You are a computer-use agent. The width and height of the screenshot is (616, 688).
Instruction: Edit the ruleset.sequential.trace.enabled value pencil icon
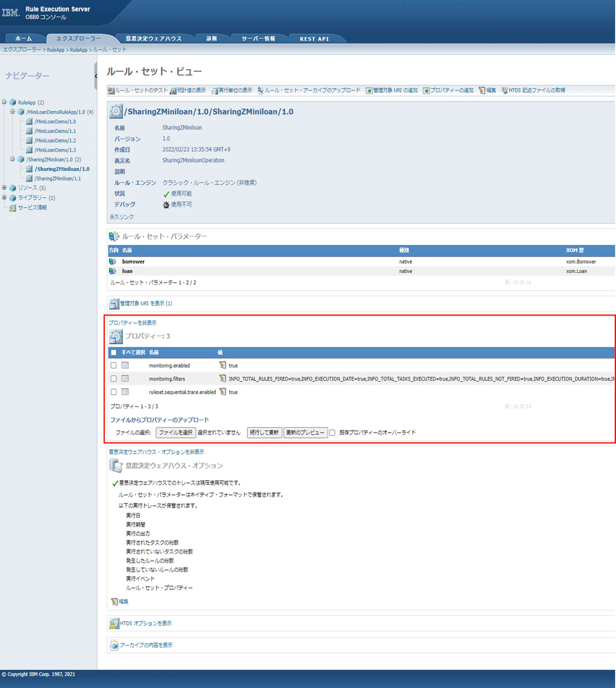tap(223, 392)
